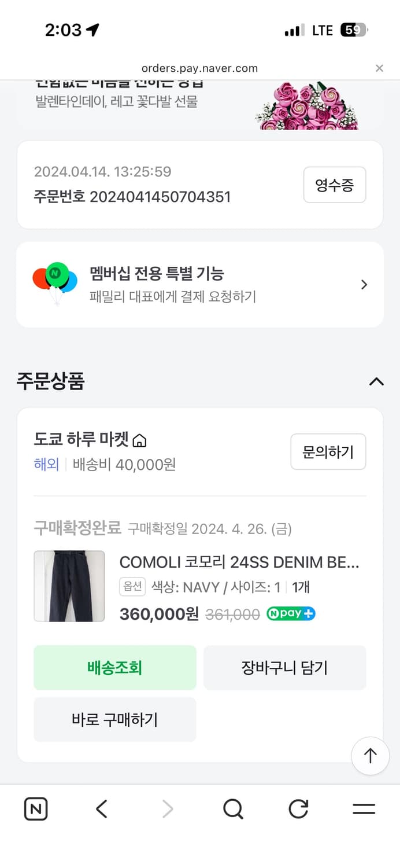400x868 pixels.
Task: Open the search icon in bottom toolbar
Action: click(x=232, y=809)
